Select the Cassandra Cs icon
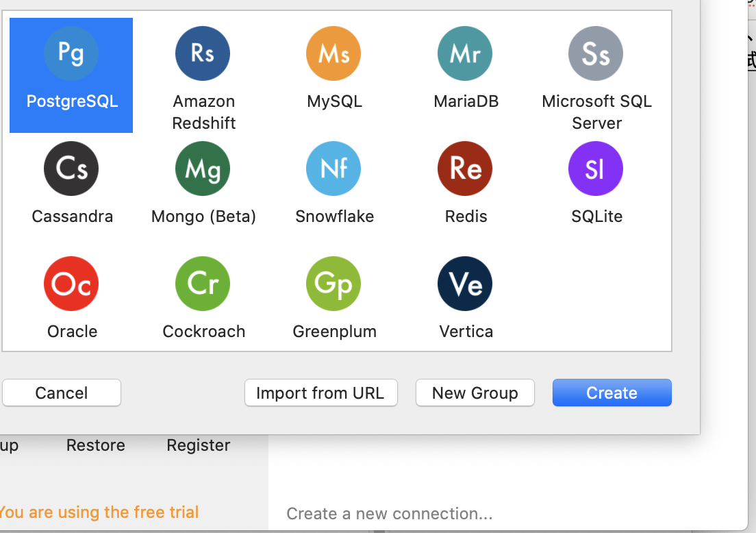The height and width of the screenshot is (533, 756). (x=71, y=169)
